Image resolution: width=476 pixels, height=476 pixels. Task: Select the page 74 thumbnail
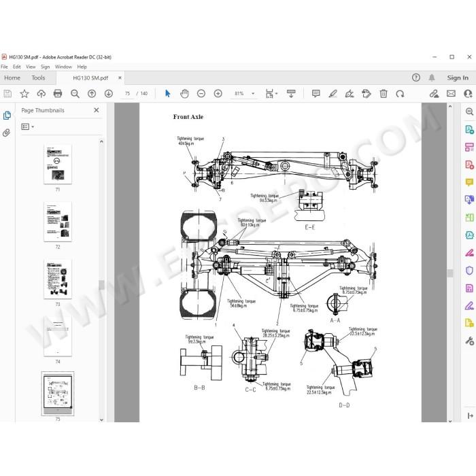coord(58,337)
